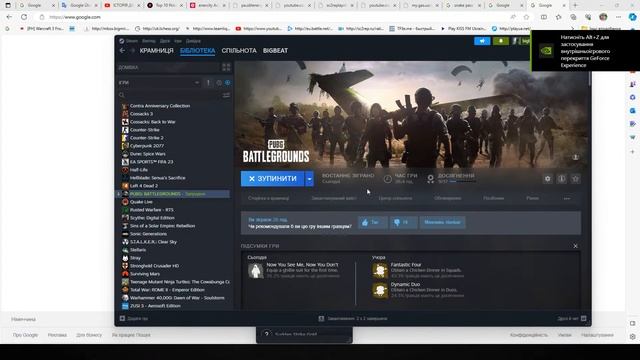Select EA SPORTS FIFA 23 in library
640x360 pixels.
[151, 162]
